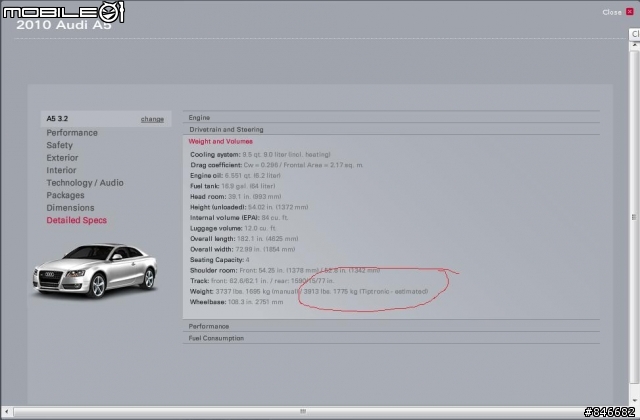640x420 pixels.
Task: Click the Seating Capacity spec row
Action: [x=220, y=260]
